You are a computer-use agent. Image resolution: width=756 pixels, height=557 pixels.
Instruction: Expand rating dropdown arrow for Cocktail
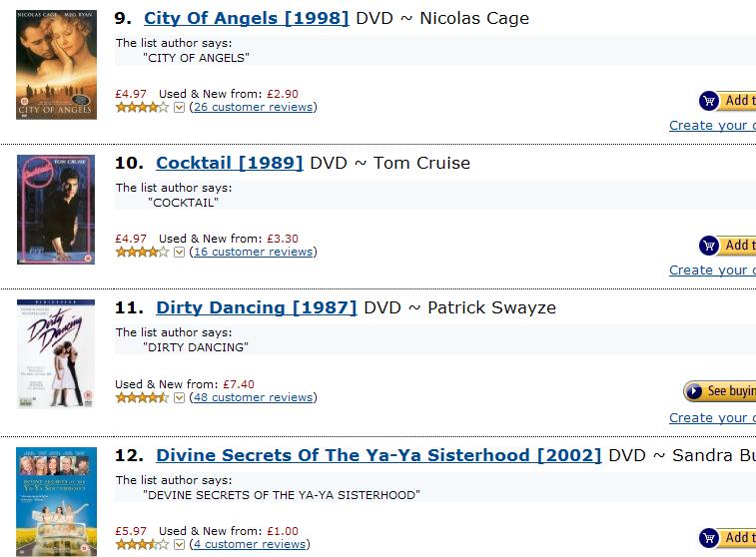[x=180, y=253]
